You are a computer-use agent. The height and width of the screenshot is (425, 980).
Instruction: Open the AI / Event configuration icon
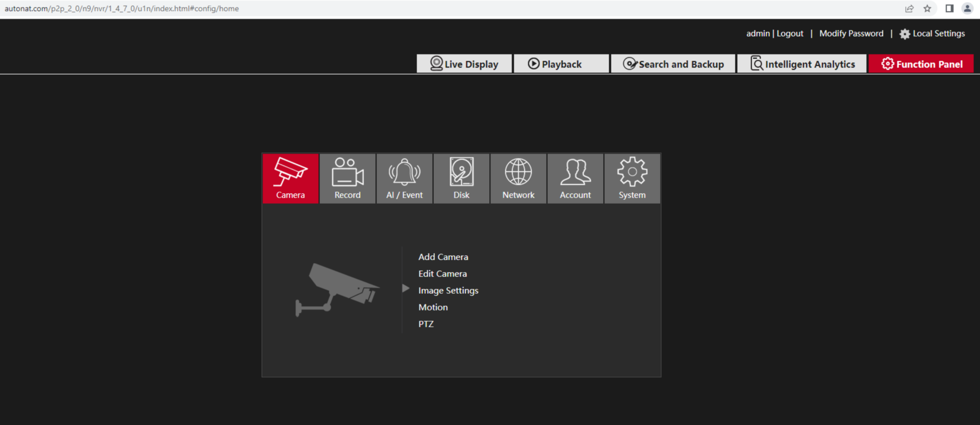coord(405,178)
